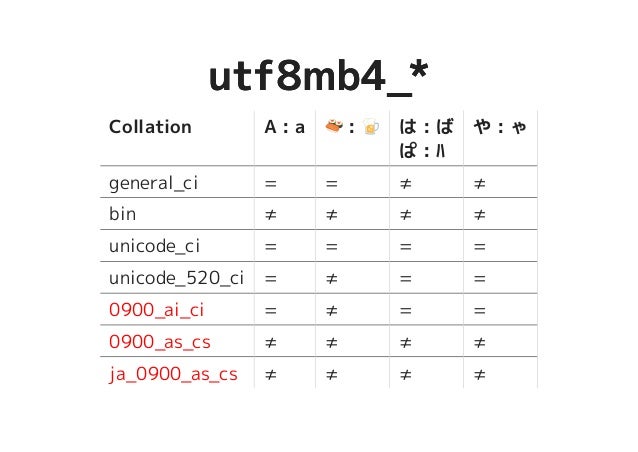The image size is (638, 452).
Task: Click the beer mug emoji
Action: [371, 127]
